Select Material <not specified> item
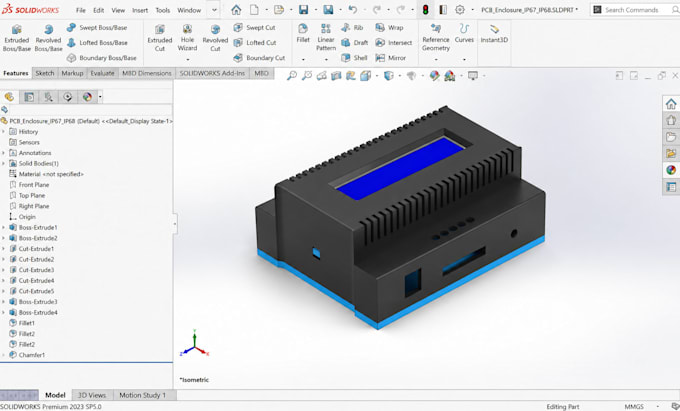680x411 pixels. tap(51, 174)
